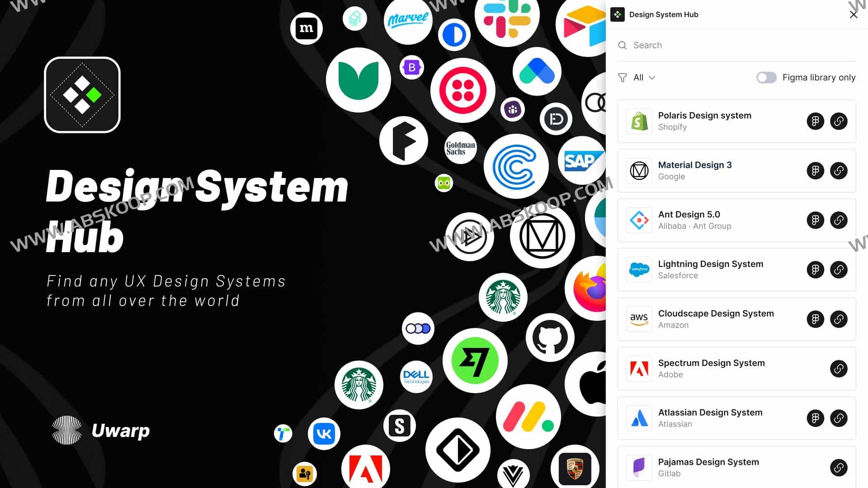Click the link icon for Spectrum Design System Adobe
This screenshot has width=868, height=488.
click(839, 368)
